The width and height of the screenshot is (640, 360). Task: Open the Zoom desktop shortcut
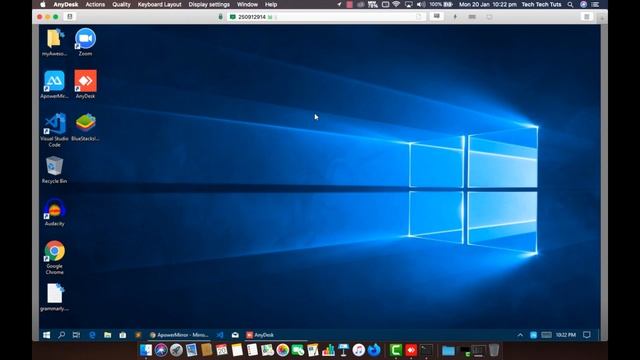(85, 42)
